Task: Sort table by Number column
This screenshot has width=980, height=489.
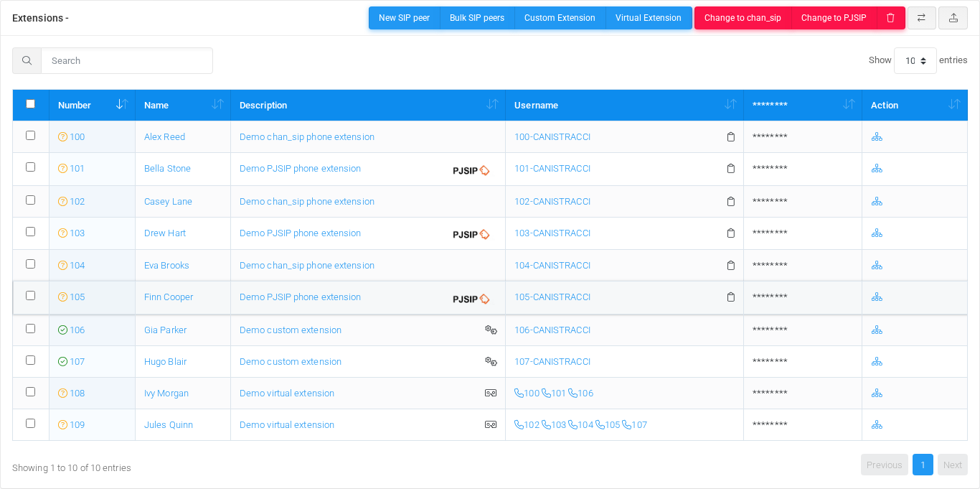Action: (92, 106)
